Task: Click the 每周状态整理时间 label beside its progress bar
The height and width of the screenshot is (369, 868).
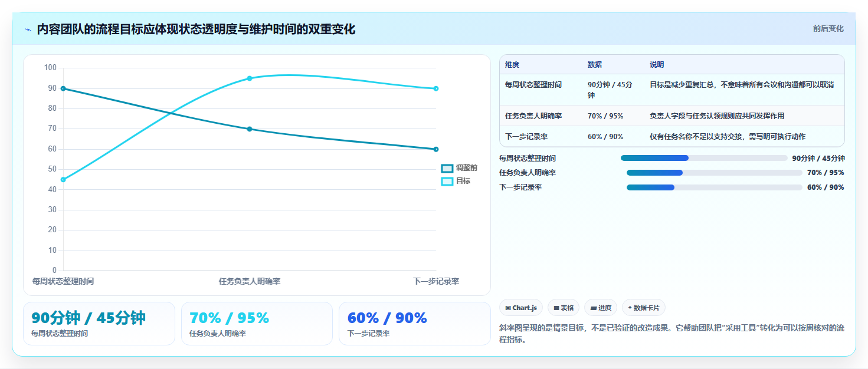Action: 528,158
